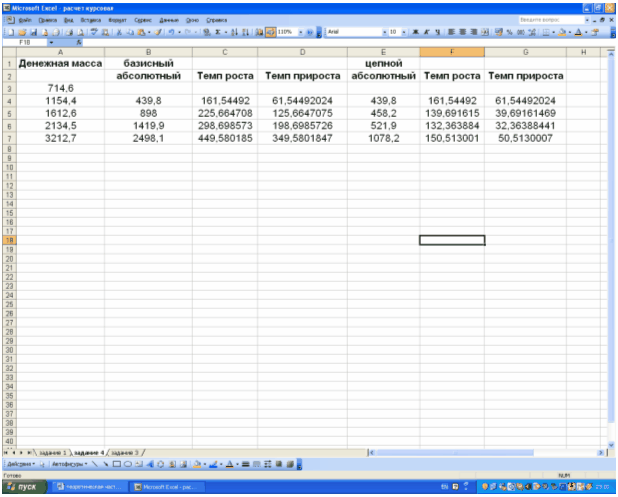Apply line color in Drawing toolbar
This screenshot has width=618, height=497.
coord(213,464)
